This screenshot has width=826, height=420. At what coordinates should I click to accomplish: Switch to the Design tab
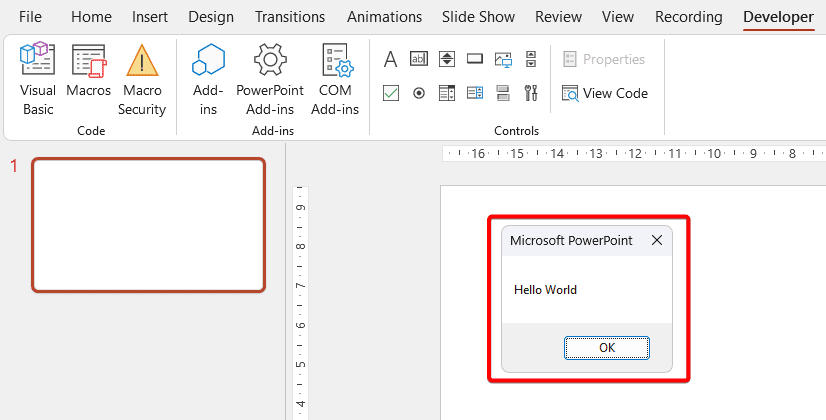click(x=211, y=17)
